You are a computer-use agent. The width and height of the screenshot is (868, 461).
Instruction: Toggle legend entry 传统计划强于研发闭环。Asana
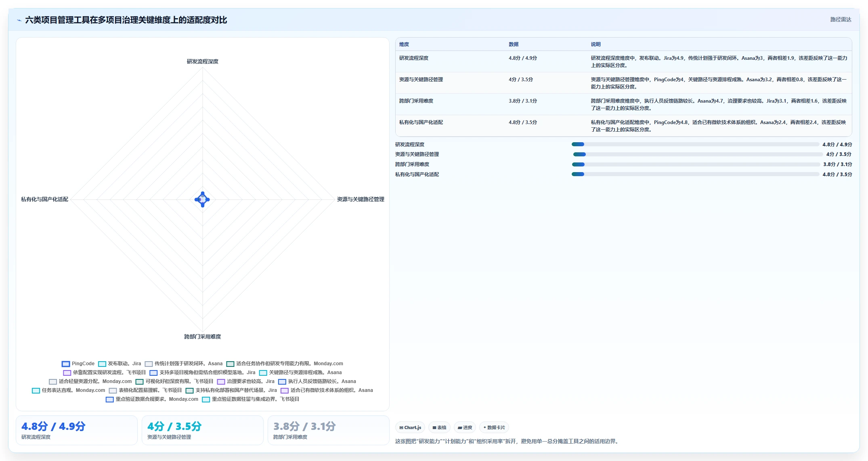tap(184, 364)
